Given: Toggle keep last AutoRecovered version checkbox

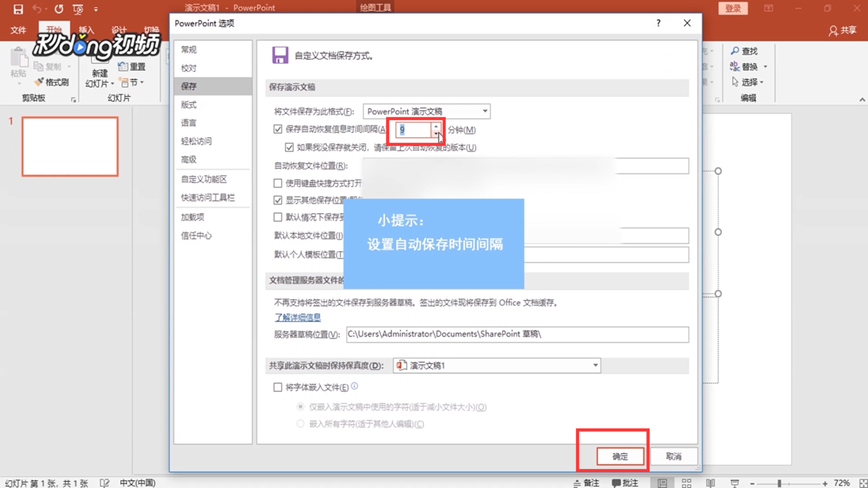Looking at the screenshot, I should [x=290, y=147].
